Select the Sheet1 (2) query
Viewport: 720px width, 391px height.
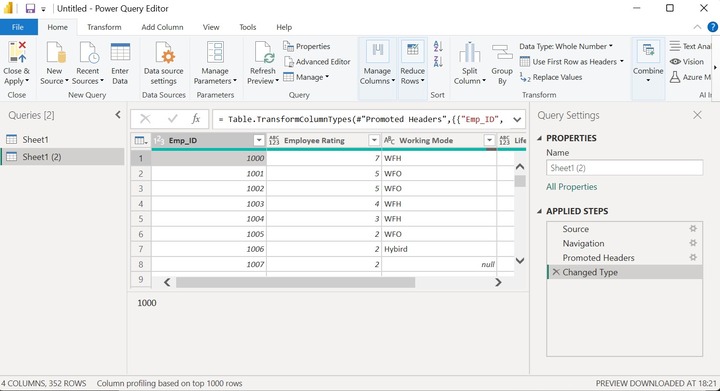coord(63,156)
